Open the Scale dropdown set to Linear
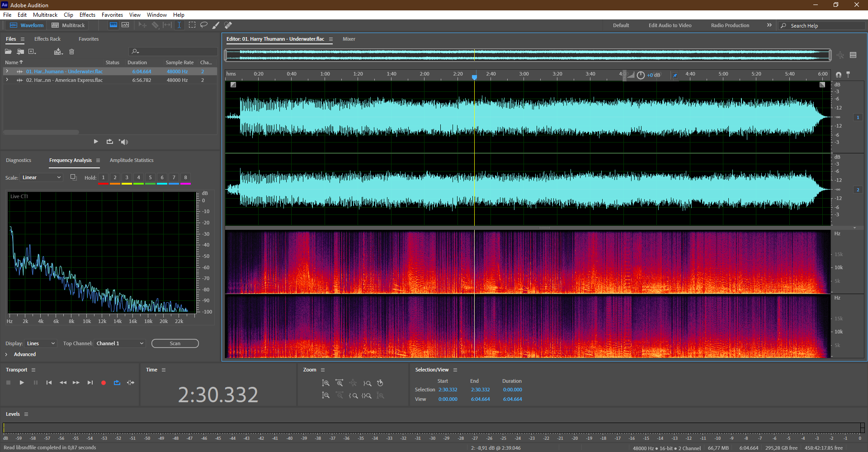868x452 pixels. 41,178
